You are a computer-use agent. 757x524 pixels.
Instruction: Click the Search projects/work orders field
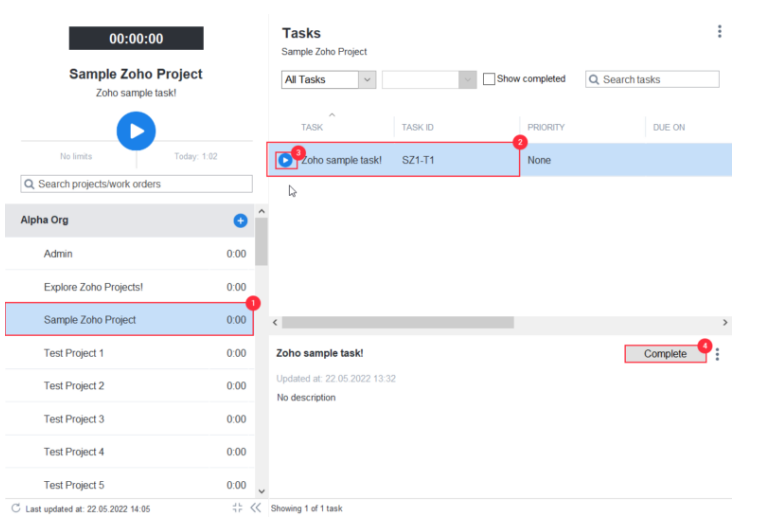click(137, 184)
